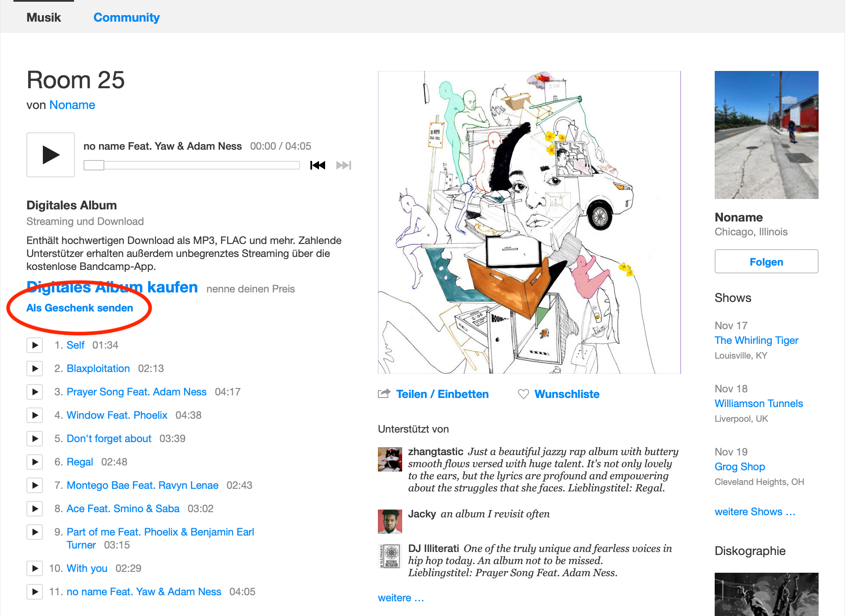Screen dimensions: 845x616
Task: Play track 7 Montego Bae
Action: click(35, 485)
